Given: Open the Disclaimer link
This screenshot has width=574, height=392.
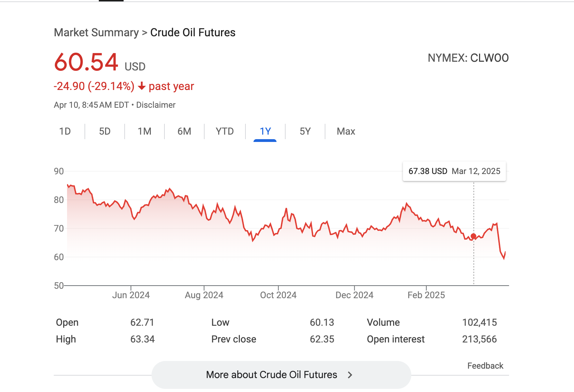Looking at the screenshot, I should (x=156, y=105).
